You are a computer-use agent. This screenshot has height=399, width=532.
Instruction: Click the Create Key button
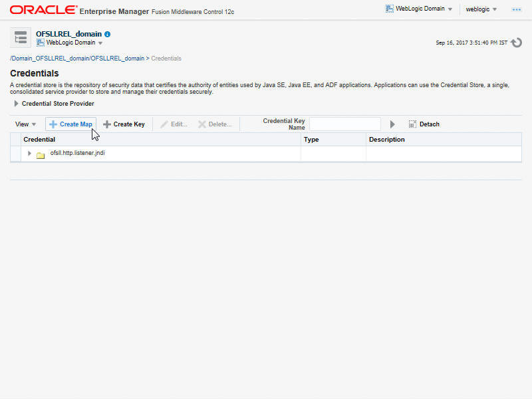[124, 124]
